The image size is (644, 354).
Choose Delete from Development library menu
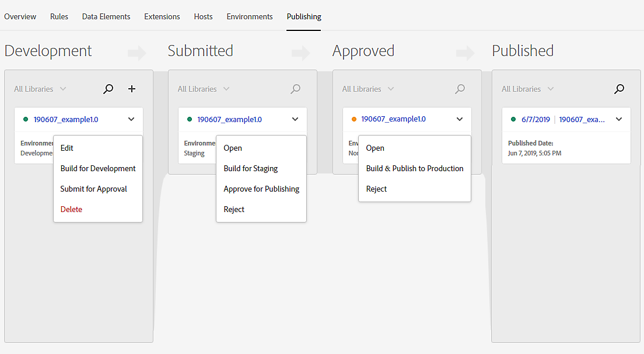(71, 209)
